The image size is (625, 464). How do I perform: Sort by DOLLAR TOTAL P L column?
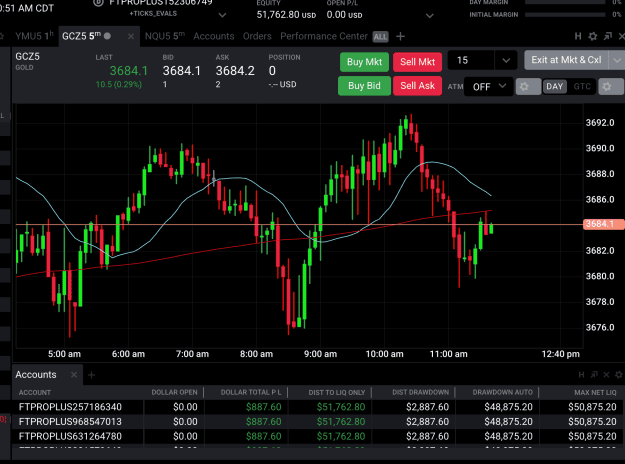(251, 392)
